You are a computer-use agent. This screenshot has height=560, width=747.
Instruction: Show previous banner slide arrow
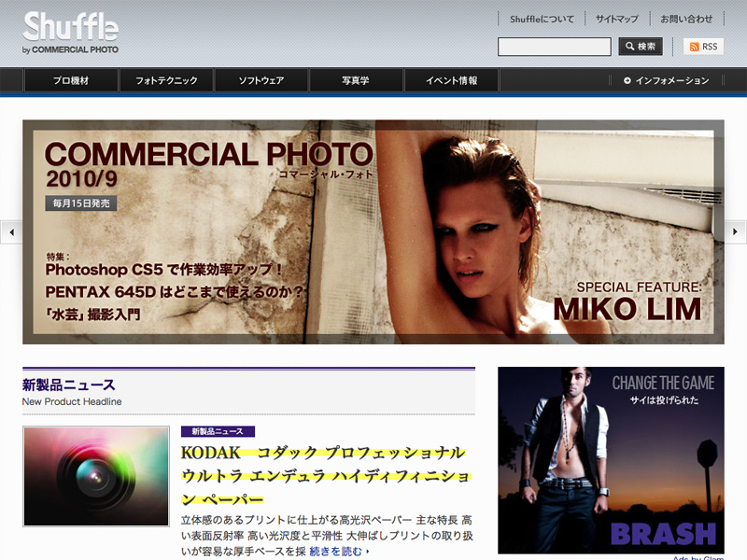click(x=11, y=232)
